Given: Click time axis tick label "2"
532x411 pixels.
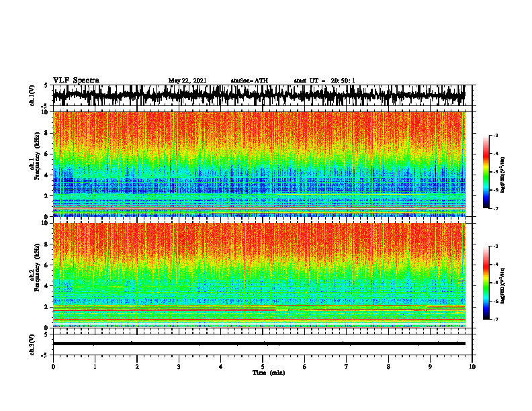Looking at the screenshot, I should 137,367.
